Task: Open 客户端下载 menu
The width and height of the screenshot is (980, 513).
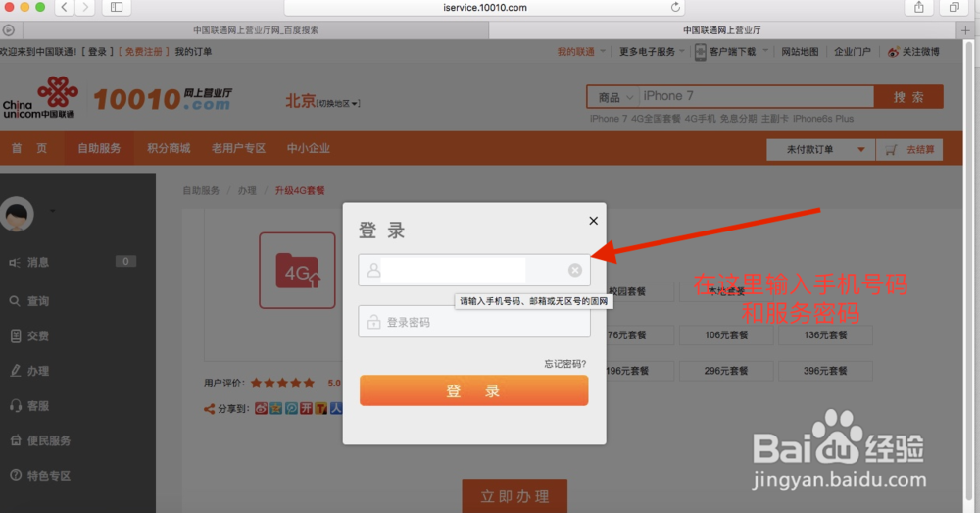Action: (731, 52)
